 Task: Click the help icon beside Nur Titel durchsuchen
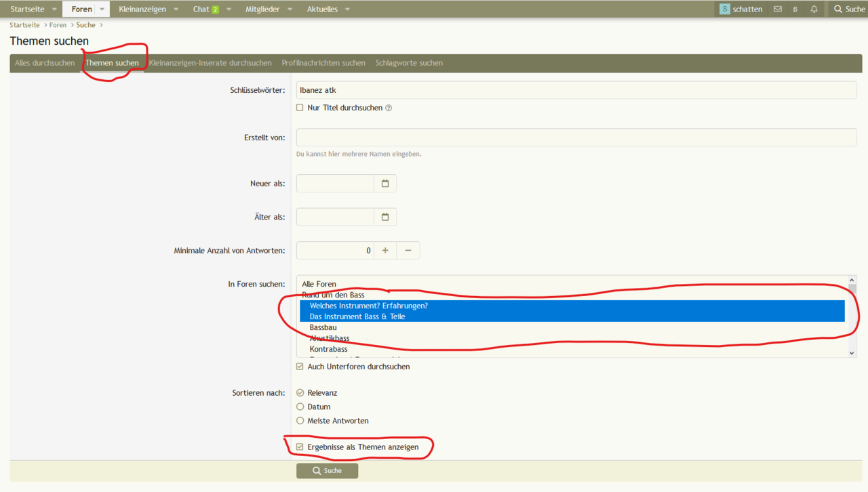pyautogui.click(x=389, y=108)
